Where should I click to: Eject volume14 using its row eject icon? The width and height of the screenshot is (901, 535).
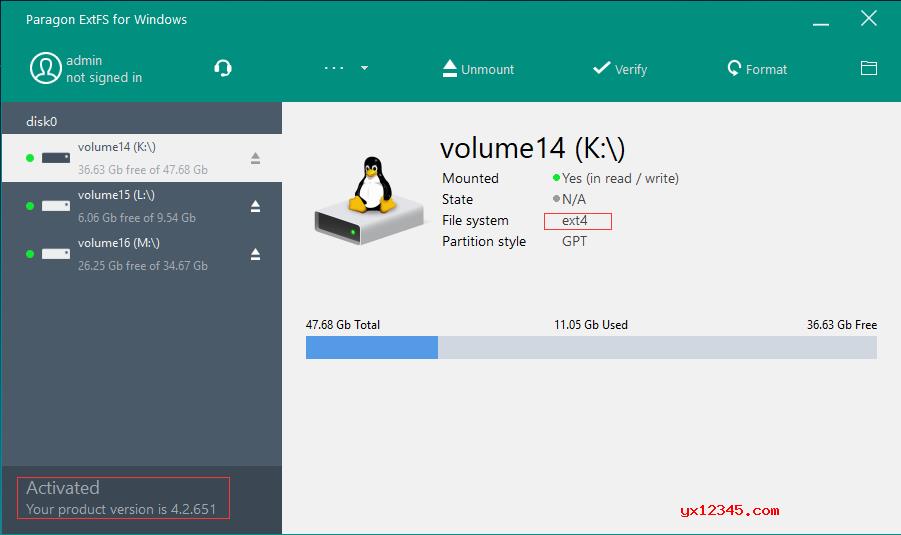(255, 158)
